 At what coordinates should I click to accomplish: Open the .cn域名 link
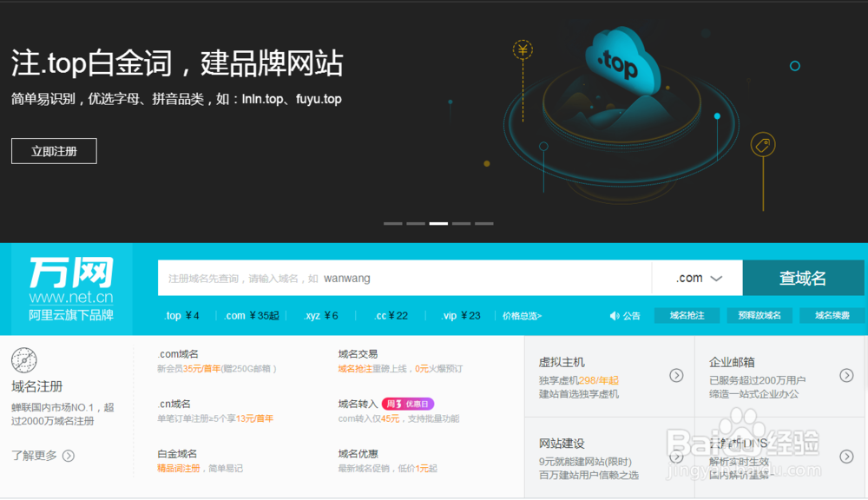click(174, 405)
